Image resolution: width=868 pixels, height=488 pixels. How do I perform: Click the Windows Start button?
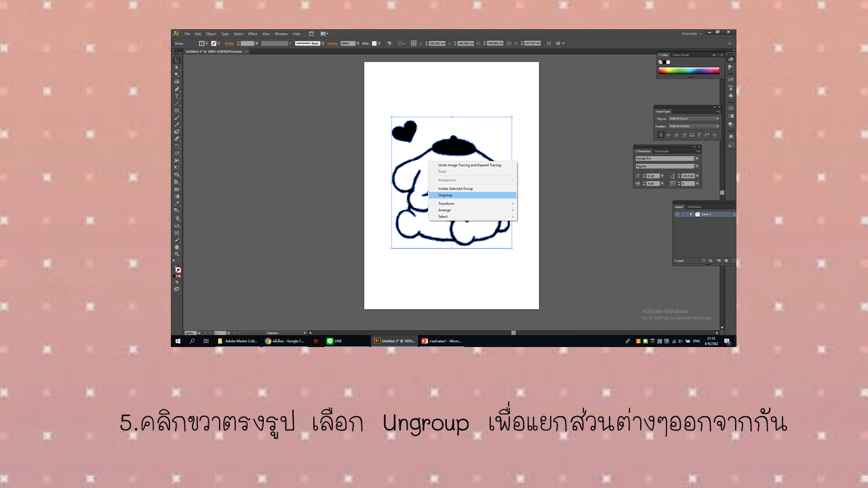(x=178, y=341)
